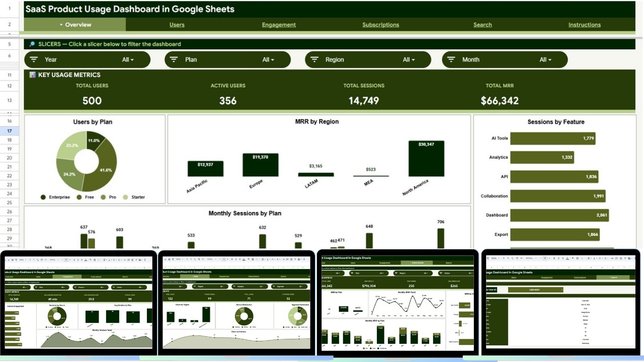The width and height of the screenshot is (644, 362).
Task: Select the 23.2% pie slice
Action: coord(71,145)
